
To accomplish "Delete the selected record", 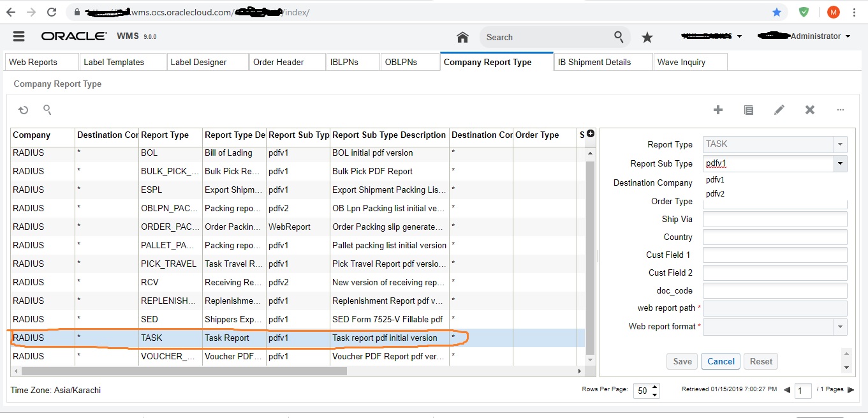I will click(x=810, y=110).
